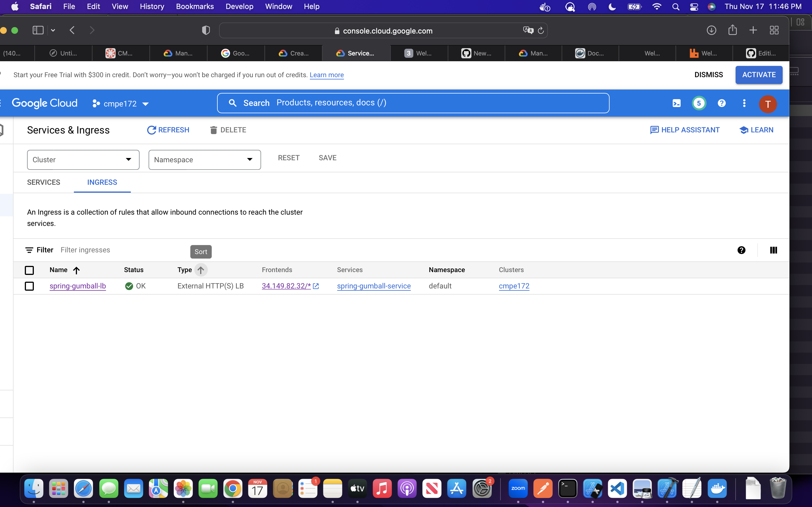Open the 34.149.82.32 frontend link
Viewport: 812px width, 507px height.
(x=286, y=286)
